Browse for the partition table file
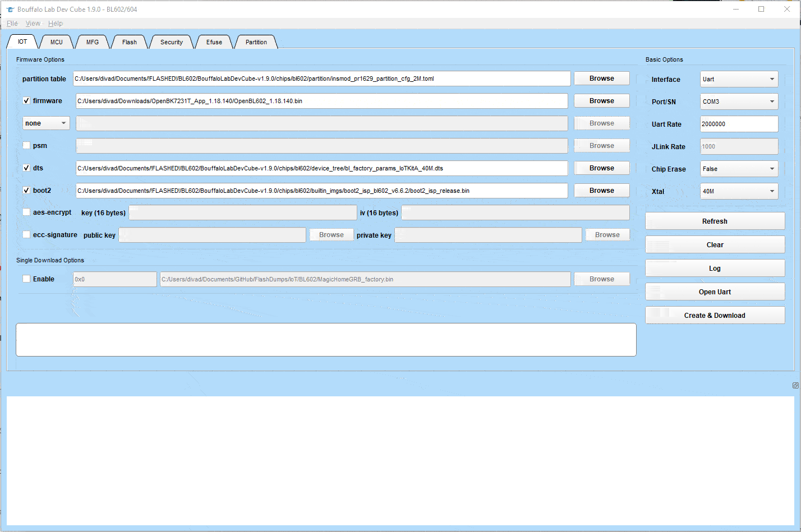 [x=602, y=78]
